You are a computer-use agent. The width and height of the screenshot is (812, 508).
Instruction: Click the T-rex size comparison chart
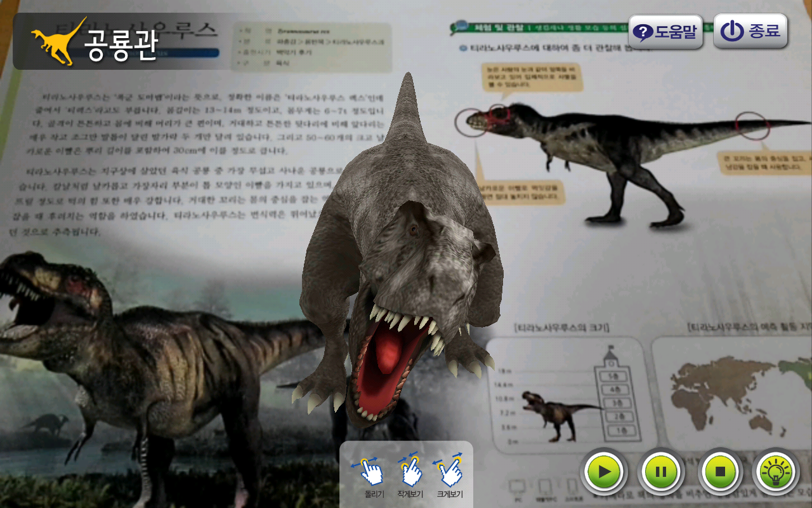pyautogui.click(x=571, y=394)
